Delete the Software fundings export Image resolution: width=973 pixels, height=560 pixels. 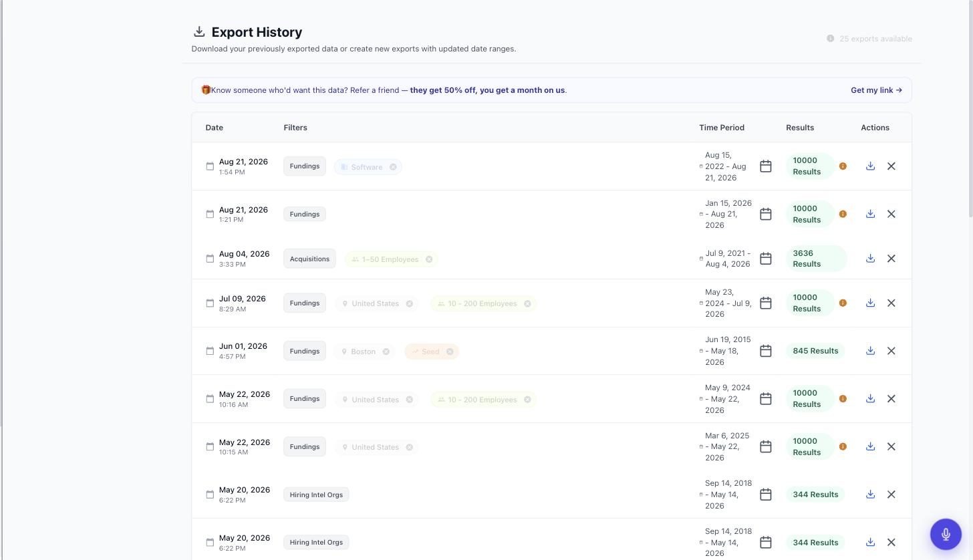(891, 166)
